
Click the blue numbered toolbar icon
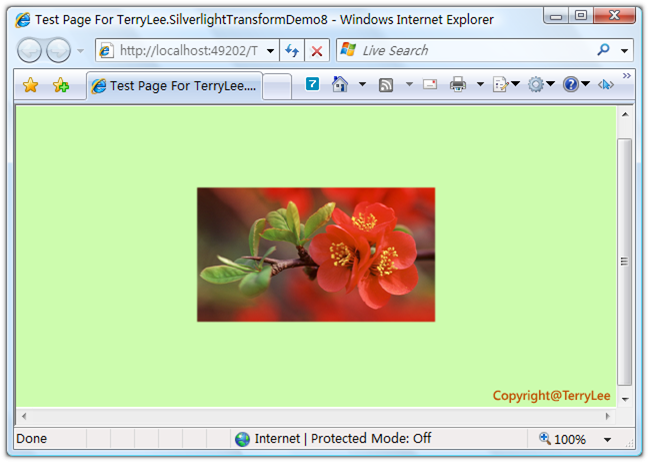[312, 84]
